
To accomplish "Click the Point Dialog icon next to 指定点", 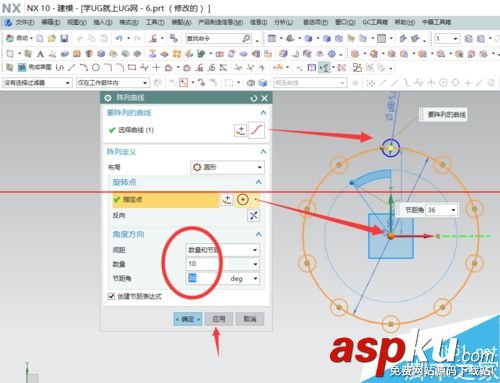I will [x=227, y=200].
